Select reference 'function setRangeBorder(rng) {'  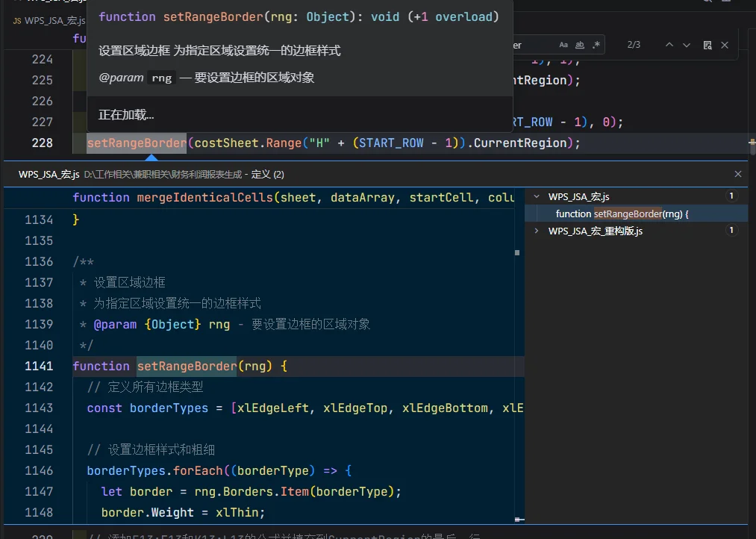click(x=636, y=214)
